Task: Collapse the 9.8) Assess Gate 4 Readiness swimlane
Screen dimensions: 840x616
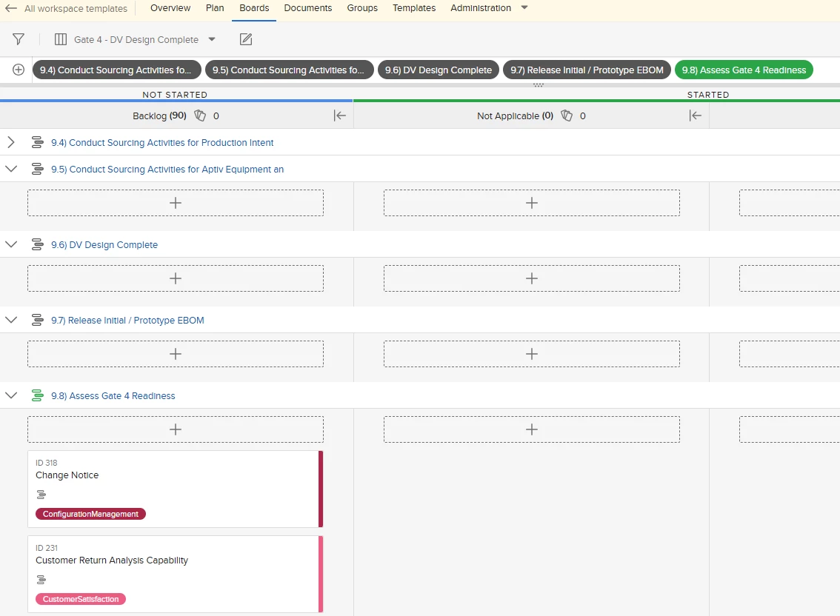Action: (10, 395)
